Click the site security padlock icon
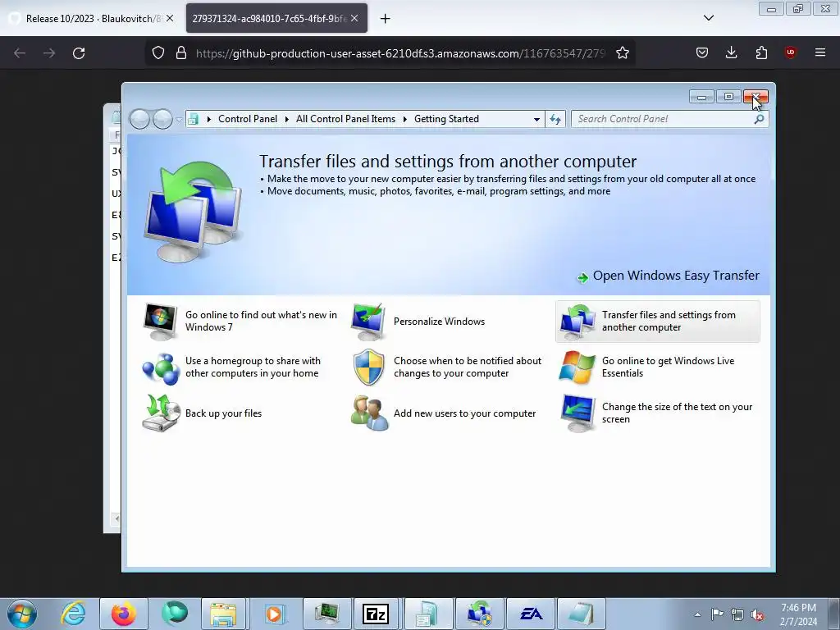This screenshot has width=840, height=630. (181, 52)
